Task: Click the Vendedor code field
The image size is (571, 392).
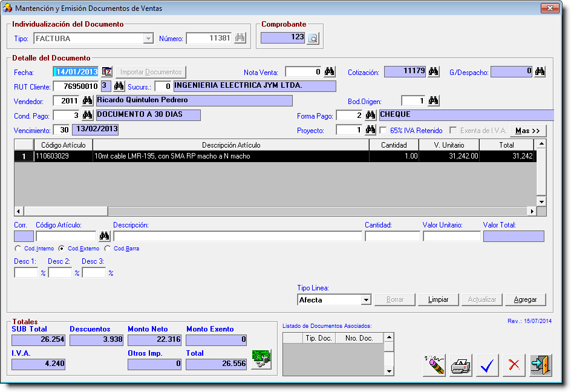Action: tap(66, 101)
